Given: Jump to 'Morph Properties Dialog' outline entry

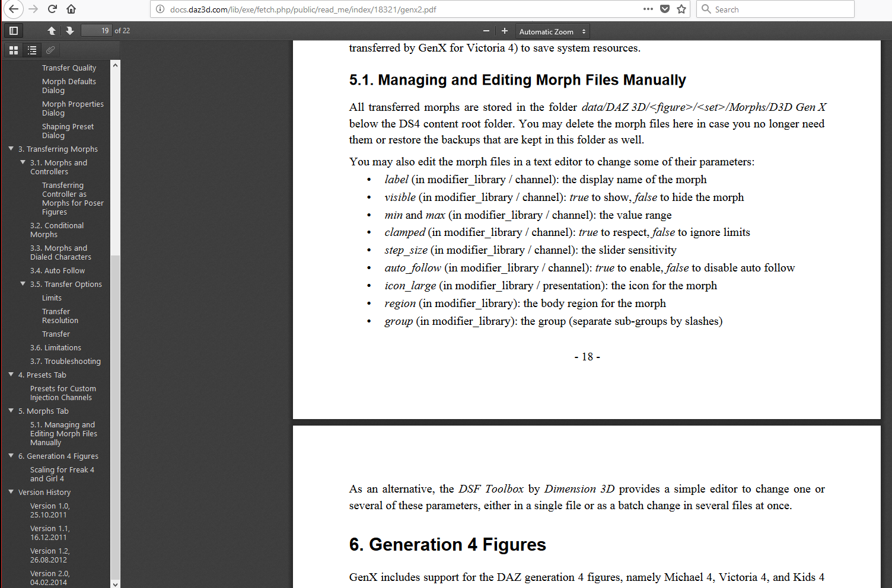Looking at the screenshot, I should (x=73, y=108).
